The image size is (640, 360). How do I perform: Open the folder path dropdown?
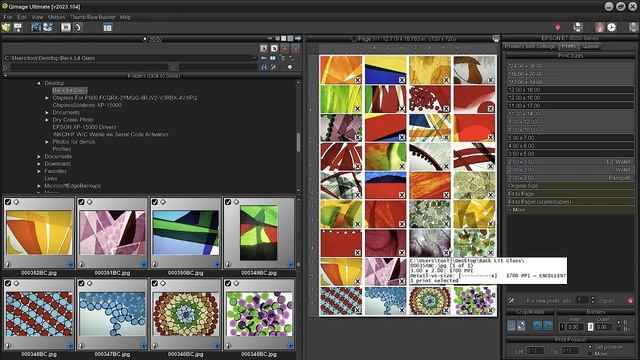(255, 58)
